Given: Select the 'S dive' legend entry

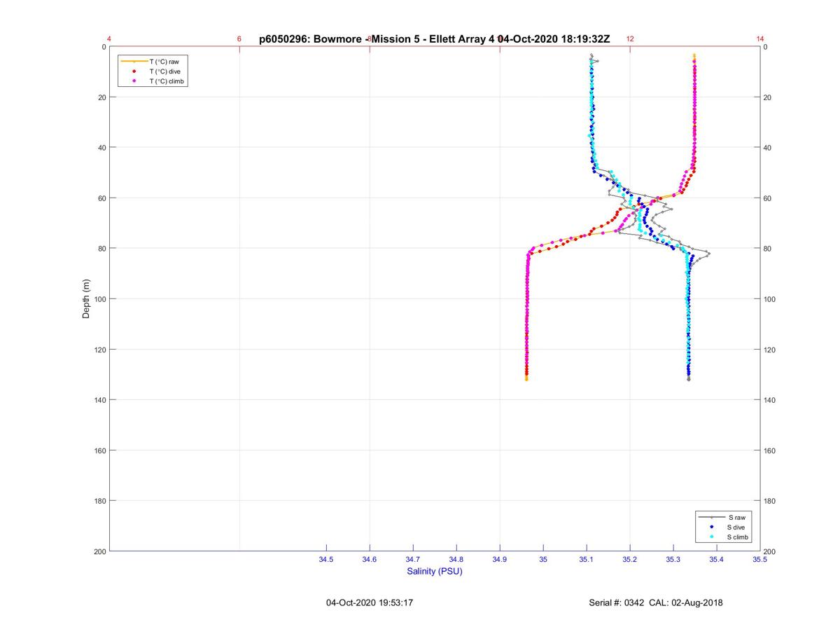Looking at the screenshot, I should pos(736,527).
